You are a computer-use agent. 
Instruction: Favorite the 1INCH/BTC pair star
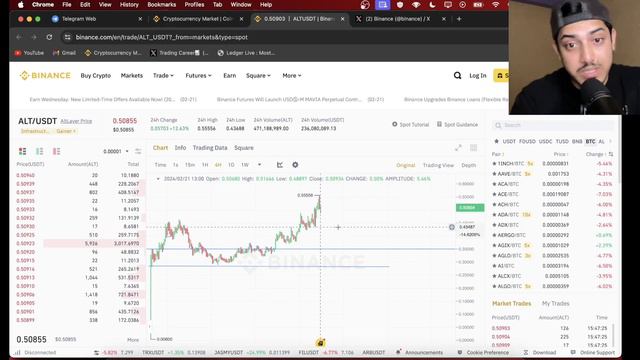coord(494,164)
